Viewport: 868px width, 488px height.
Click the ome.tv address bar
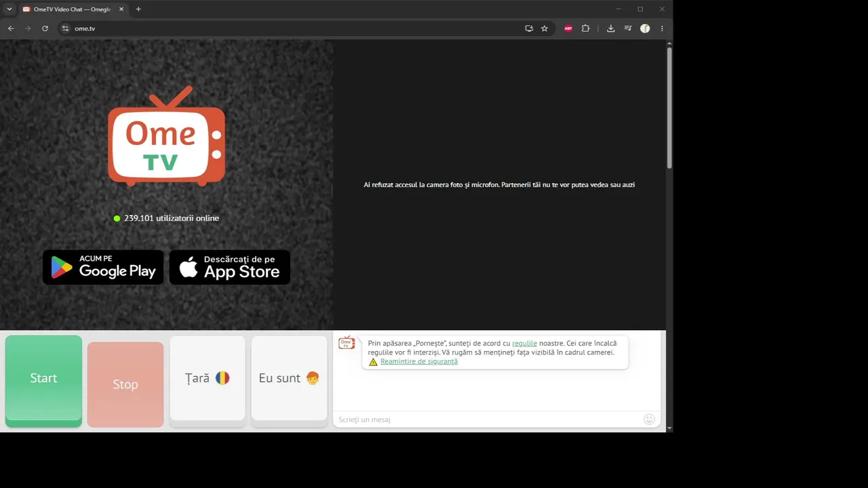pos(292,28)
